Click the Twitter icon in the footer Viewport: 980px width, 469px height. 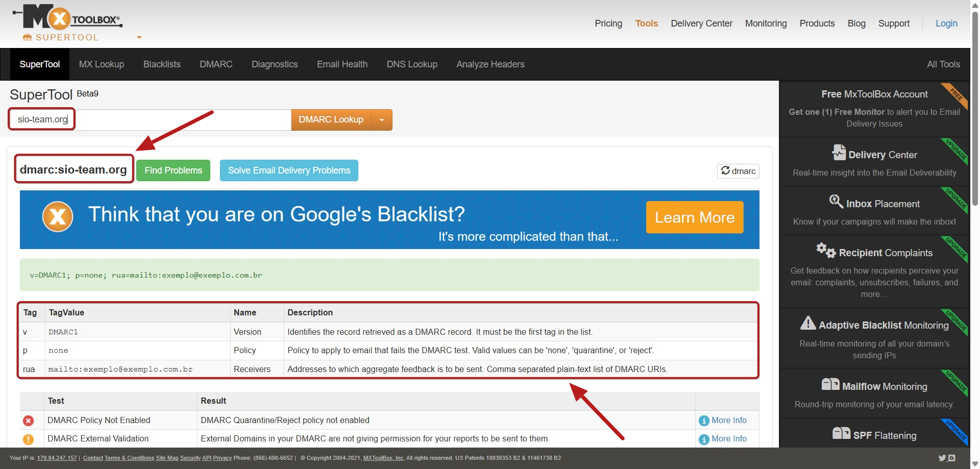(942, 458)
